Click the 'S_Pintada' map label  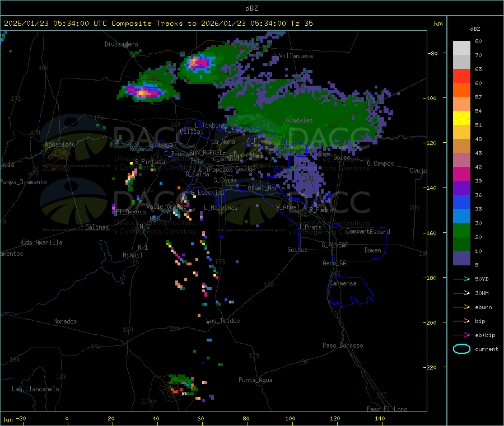[150, 162]
